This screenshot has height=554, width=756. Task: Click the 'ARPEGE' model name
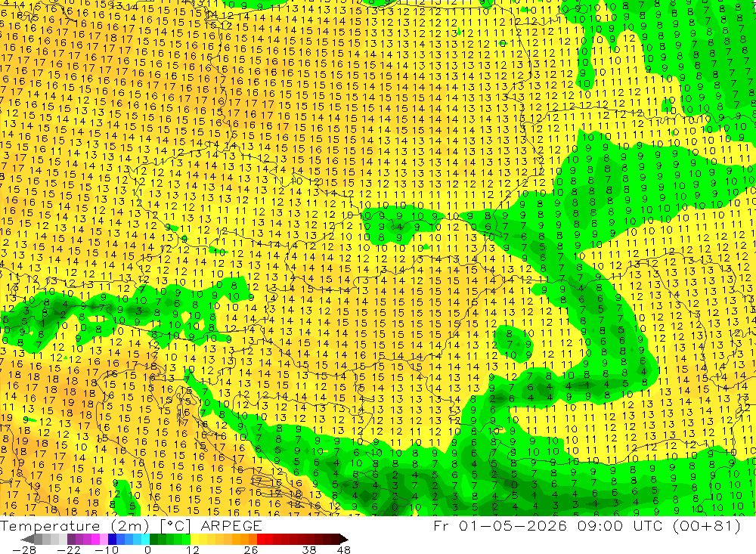pos(231,526)
